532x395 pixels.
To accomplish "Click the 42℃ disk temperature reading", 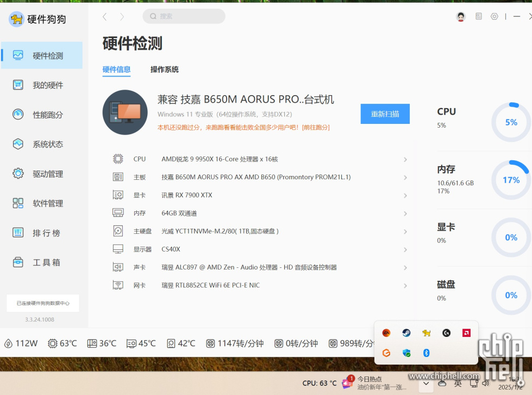I will 181,343.
